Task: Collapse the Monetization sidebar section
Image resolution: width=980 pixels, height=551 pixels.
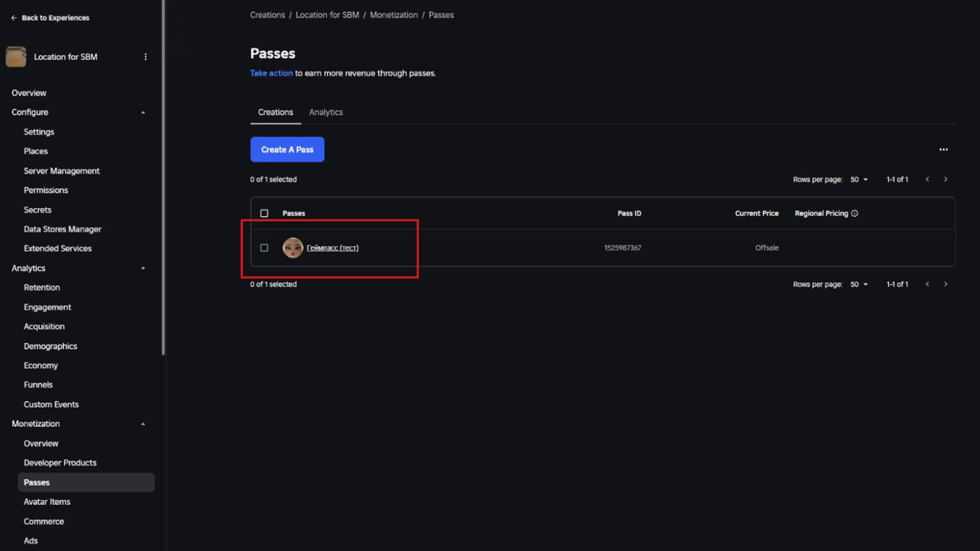Action: pyautogui.click(x=143, y=424)
